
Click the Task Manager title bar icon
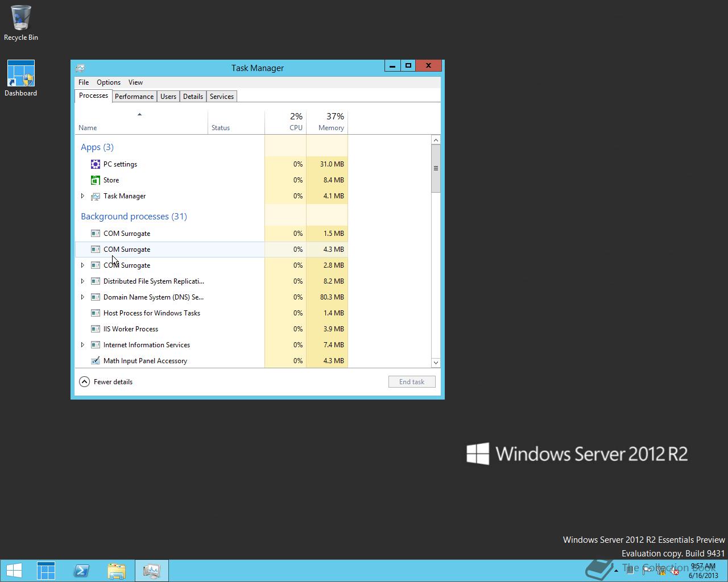coord(80,68)
